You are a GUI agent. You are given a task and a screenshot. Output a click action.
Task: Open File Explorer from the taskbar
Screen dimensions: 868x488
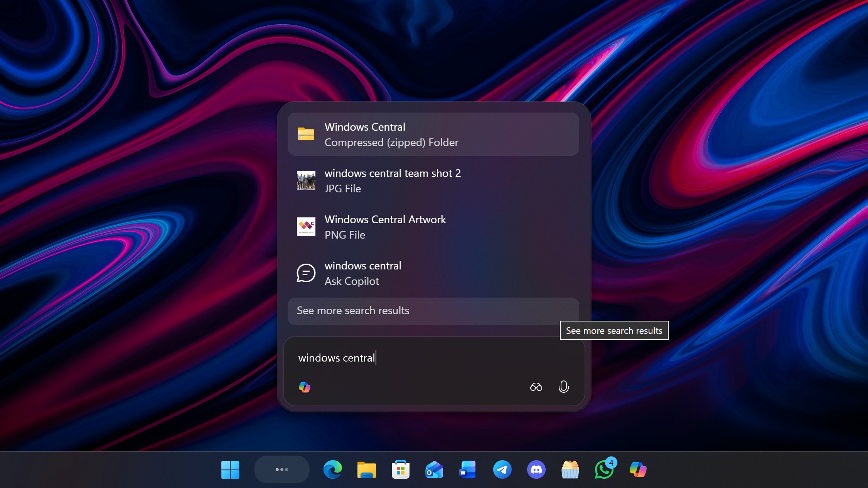[x=366, y=469]
